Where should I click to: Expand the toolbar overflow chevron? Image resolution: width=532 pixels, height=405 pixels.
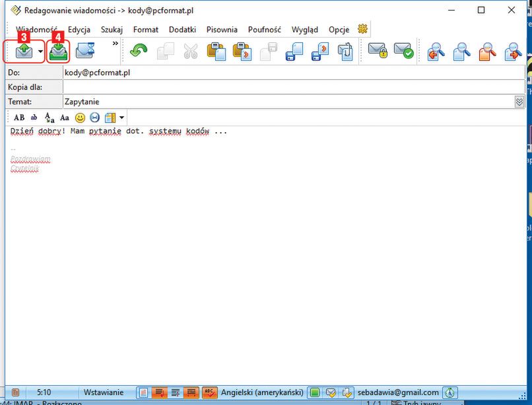pyautogui.click(x=116, y=44)
